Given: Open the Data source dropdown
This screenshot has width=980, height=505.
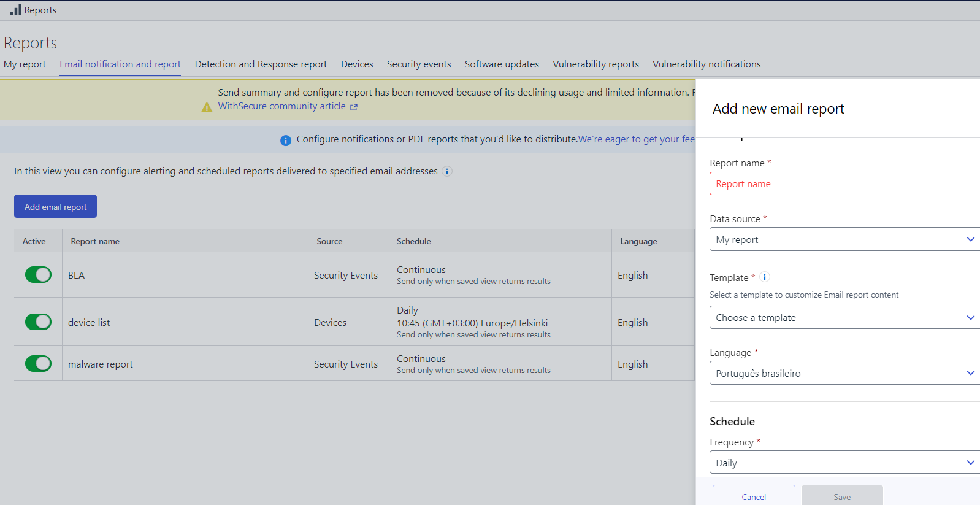Looking at the screenshot, I should (x=844, y=239).
